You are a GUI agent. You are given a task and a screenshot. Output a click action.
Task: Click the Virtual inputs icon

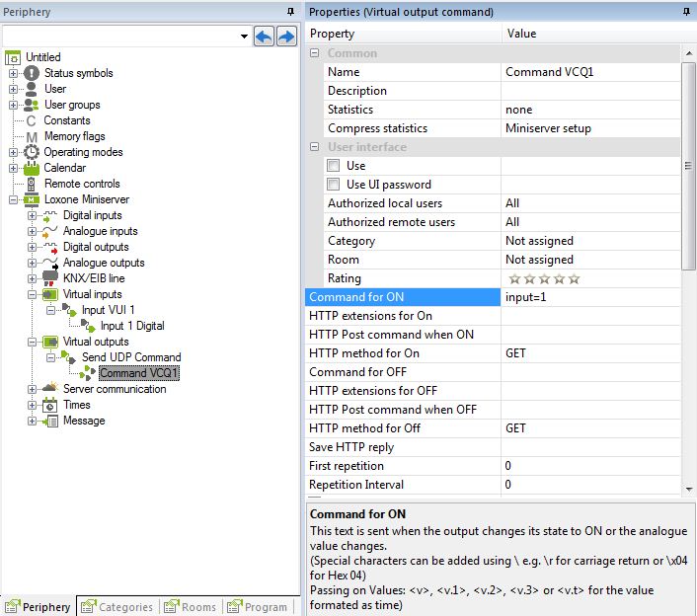click(x=49, y=294)
